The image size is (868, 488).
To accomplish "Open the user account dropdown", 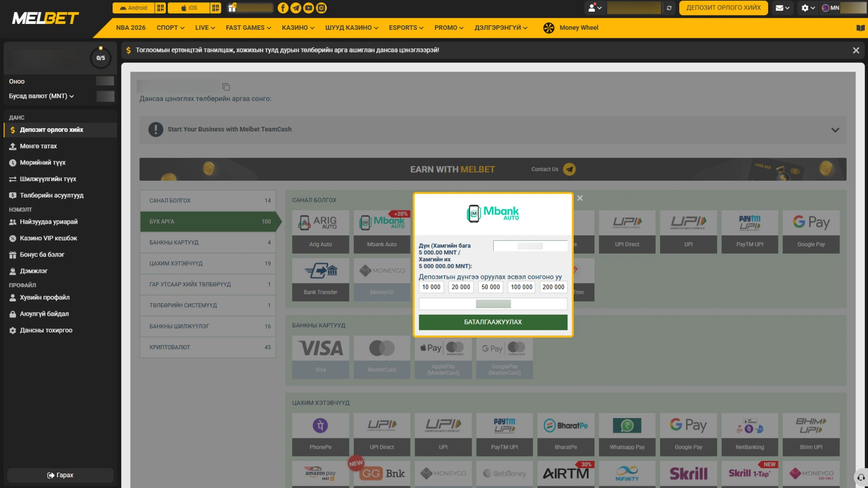I will [594, 8].
